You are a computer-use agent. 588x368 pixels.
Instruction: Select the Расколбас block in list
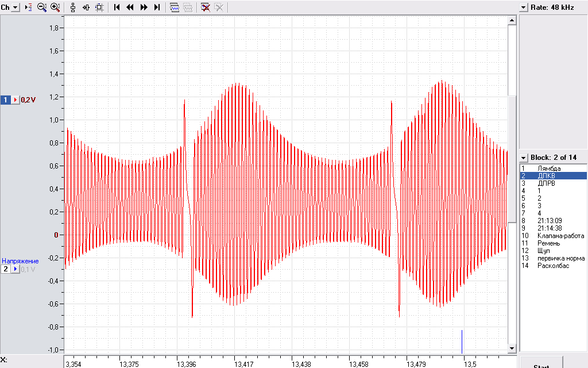(553, 266)
